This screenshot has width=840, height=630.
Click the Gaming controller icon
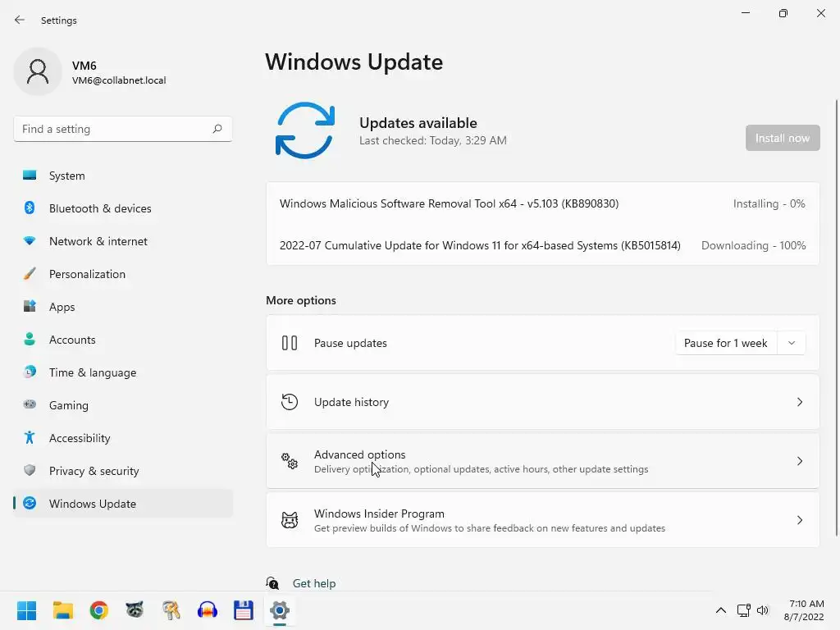tap(30, 404)
